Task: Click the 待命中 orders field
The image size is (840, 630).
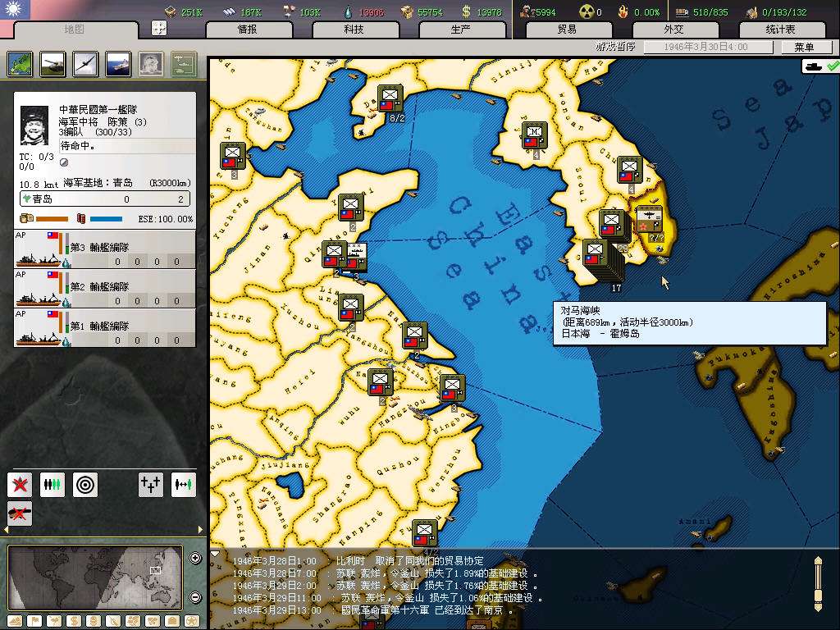Action: [127, 146]
